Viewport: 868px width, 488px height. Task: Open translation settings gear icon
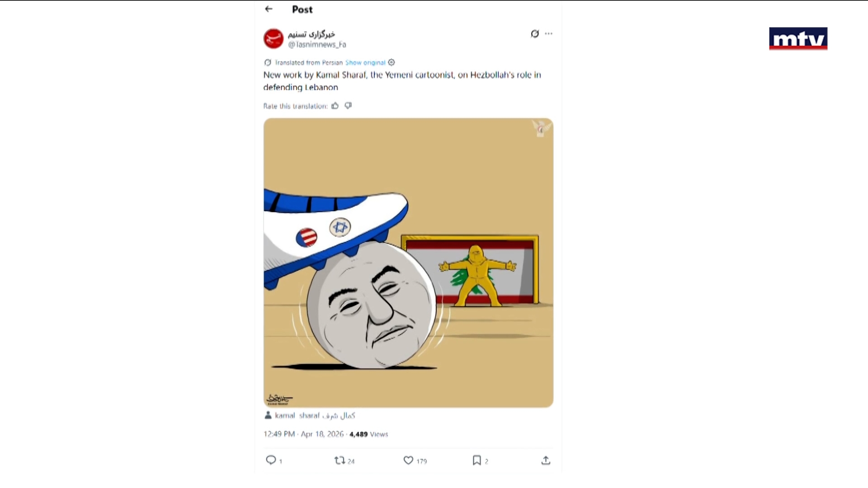click(392, 62)
